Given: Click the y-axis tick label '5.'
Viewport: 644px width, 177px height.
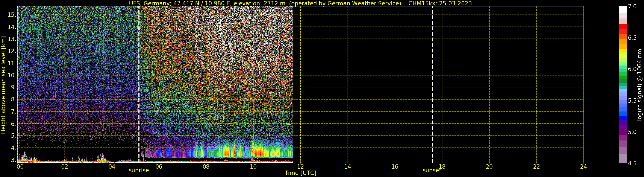Looking at the screenshot, I should click(x=14, y=136).
